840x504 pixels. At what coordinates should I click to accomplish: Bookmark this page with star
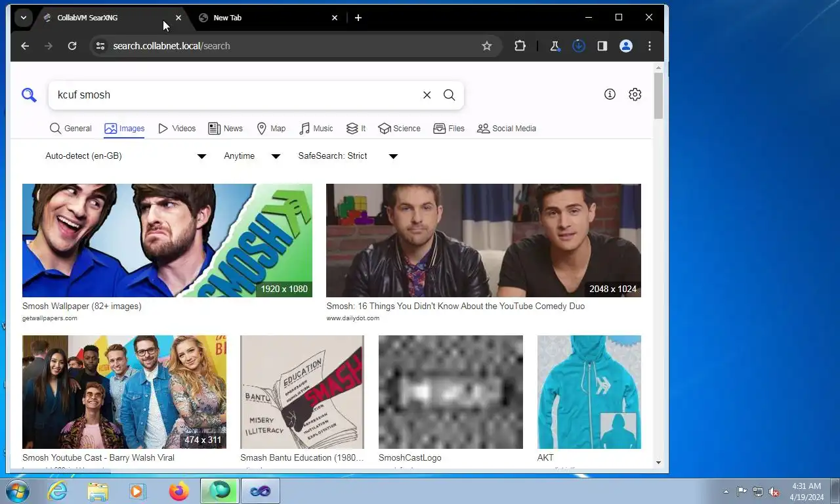pos(487,46)
